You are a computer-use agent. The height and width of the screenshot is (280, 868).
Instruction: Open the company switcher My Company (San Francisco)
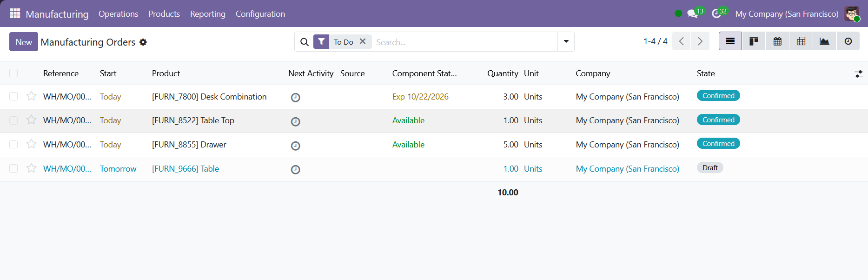pyautogui.click(x=787, y=14)
